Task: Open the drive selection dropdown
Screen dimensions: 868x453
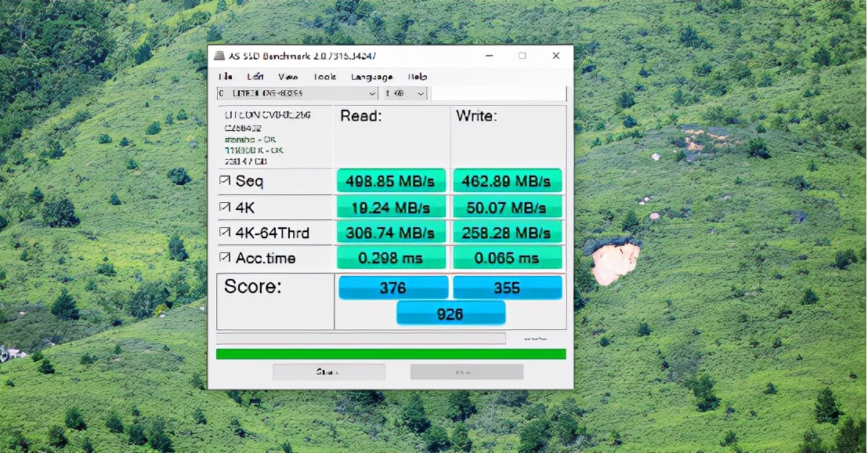Action: tap(374, 93)
